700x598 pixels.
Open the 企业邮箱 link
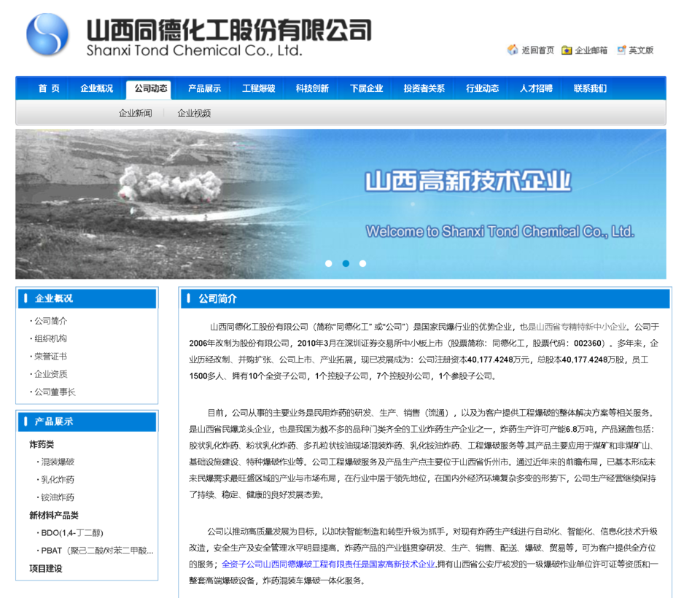coord(591,50)
